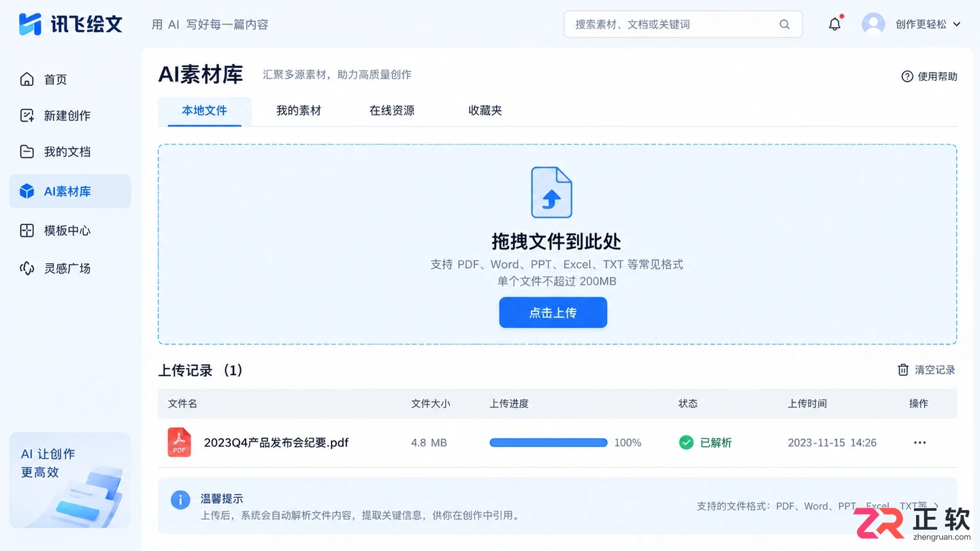
Task: Click the 2023-11-15 14:26 upload time
Action: 832,443
